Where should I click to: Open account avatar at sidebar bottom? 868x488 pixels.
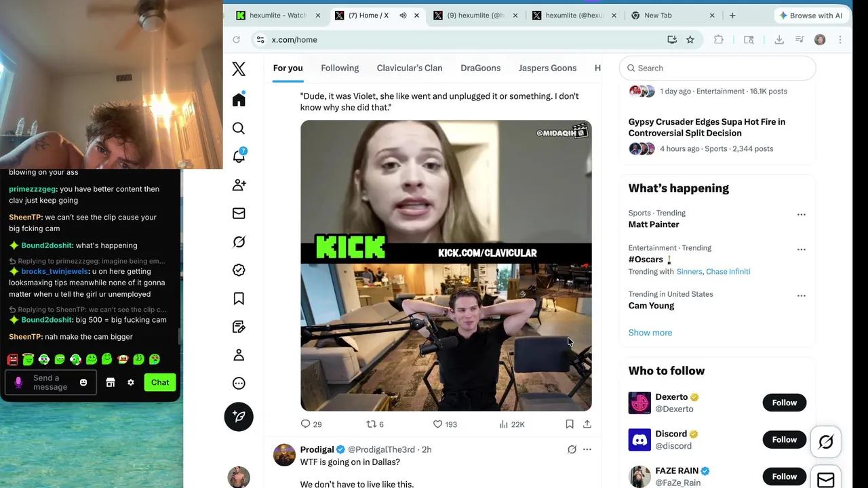pos(239,477)
